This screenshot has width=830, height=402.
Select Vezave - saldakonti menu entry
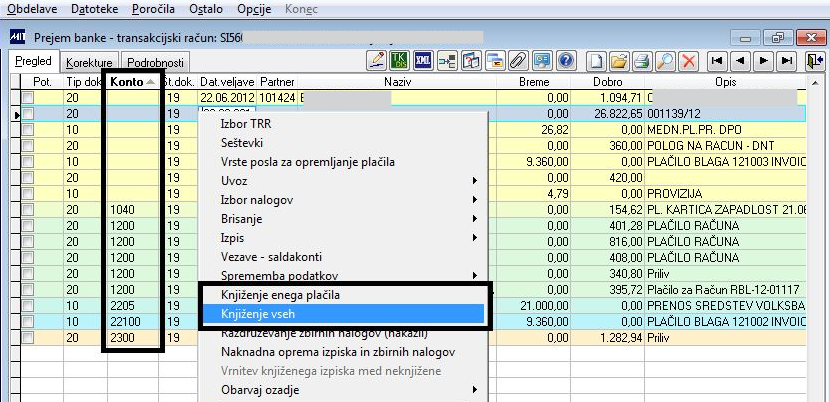point(341,257)
